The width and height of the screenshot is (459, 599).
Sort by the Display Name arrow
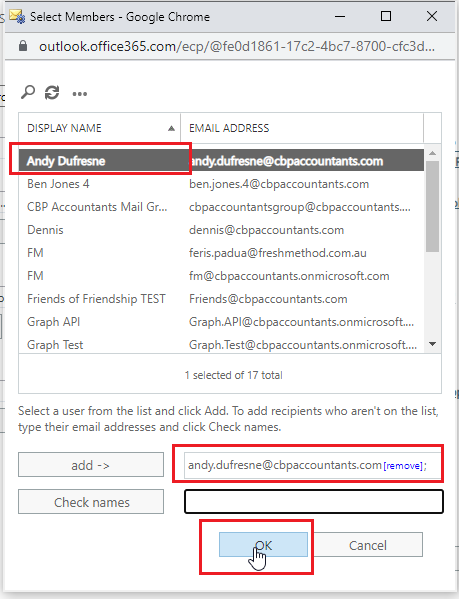[171, 128]
